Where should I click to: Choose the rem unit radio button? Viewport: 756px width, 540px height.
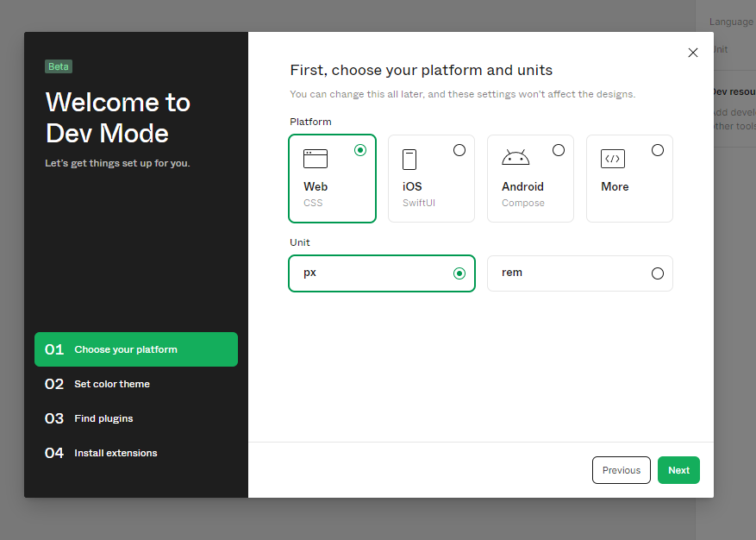point(658,273)
